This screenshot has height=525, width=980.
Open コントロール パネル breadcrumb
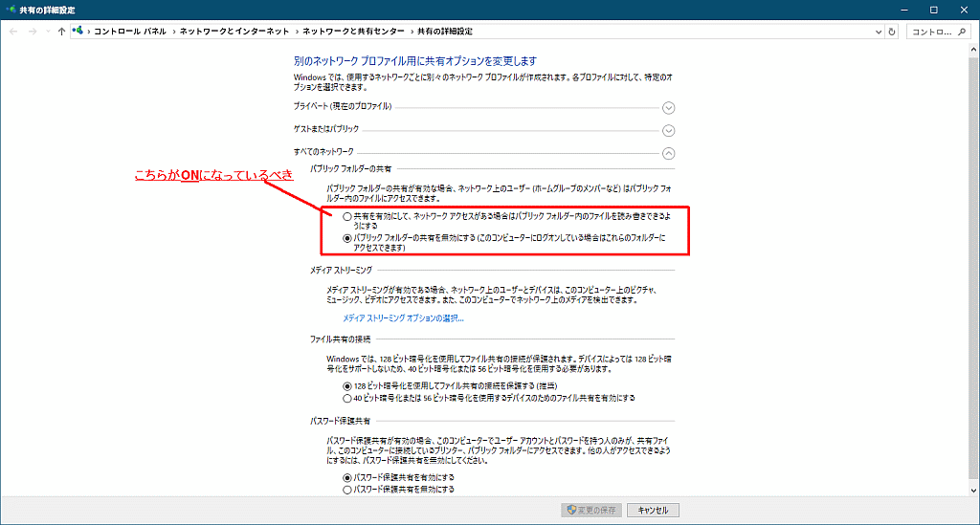[x=130, y=32]
